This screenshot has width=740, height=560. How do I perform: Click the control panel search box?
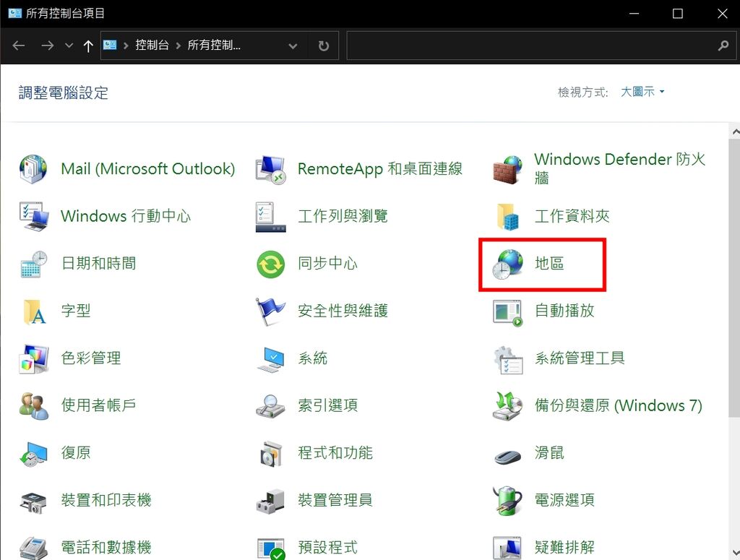click(541, 46)
